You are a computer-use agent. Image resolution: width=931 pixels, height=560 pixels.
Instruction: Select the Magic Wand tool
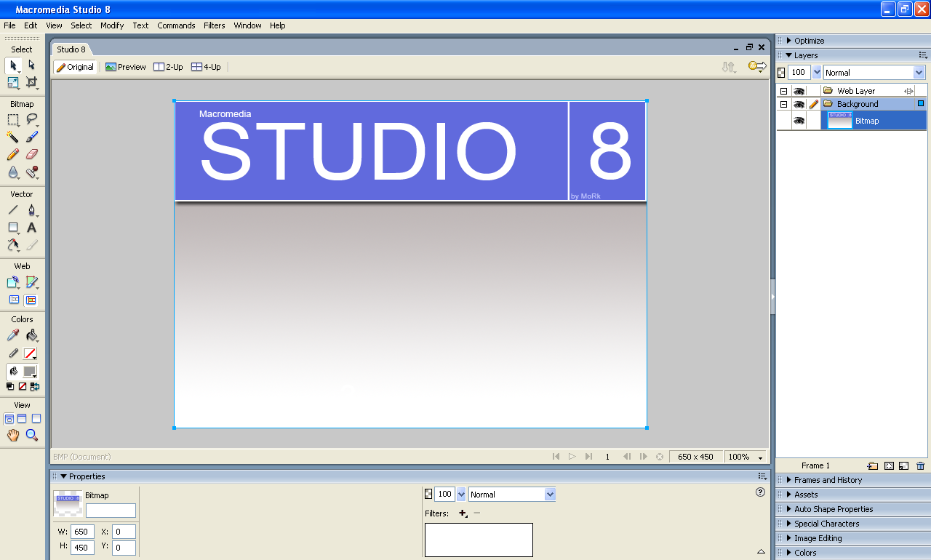point(13,137)
